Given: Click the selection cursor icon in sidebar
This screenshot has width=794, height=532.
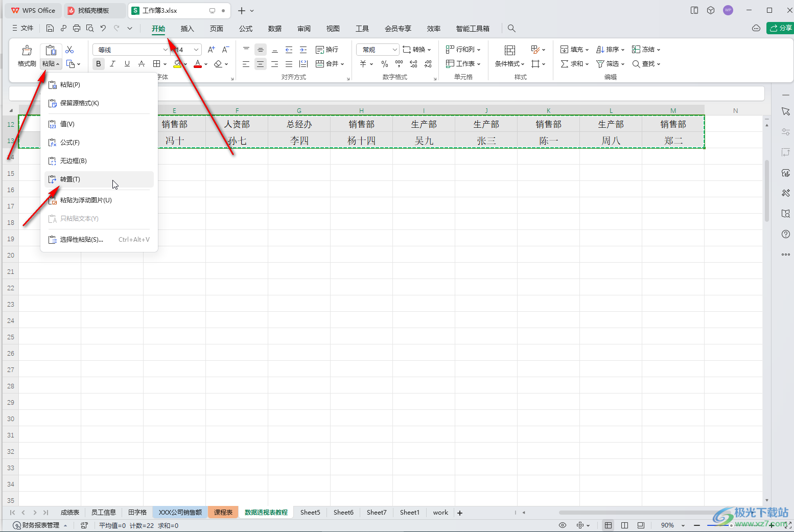Looking at the screenshot, I should tap(786, 111).
